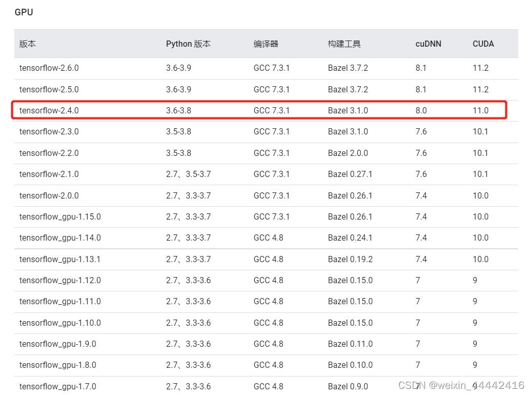Select the tensorflow-2.0.0 version cell
The image size is (532, 395).
coord(49,195)
